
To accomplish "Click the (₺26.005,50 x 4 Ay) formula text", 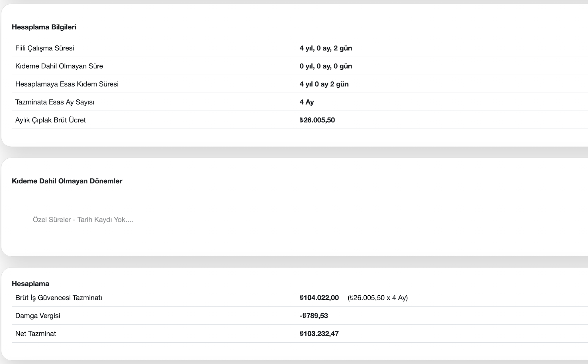I will pos(377,298).
